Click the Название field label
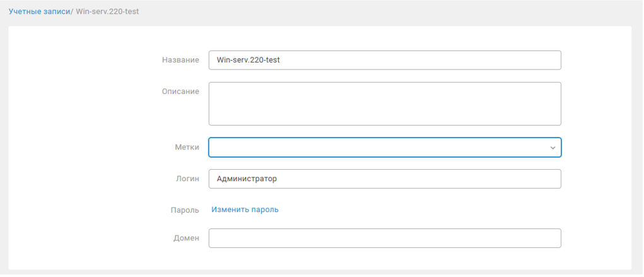Viewport: 644px width, 277px height. (x=180, y=60)
